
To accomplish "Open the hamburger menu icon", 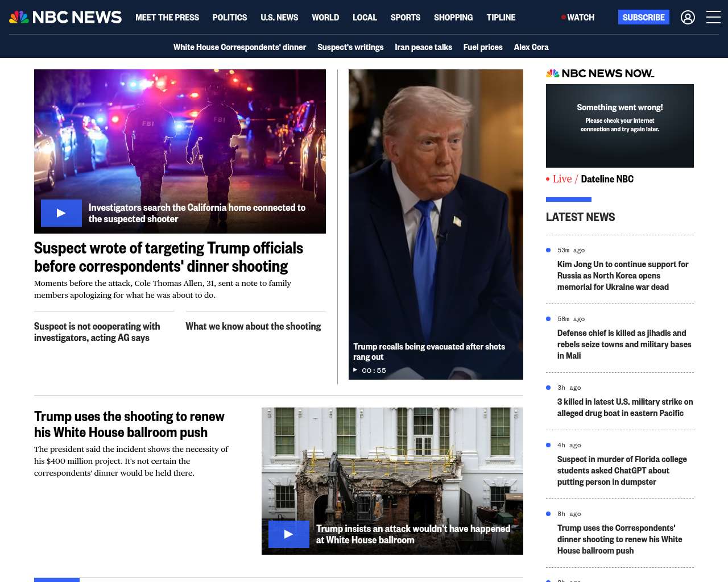I will [x=713, y=18].
